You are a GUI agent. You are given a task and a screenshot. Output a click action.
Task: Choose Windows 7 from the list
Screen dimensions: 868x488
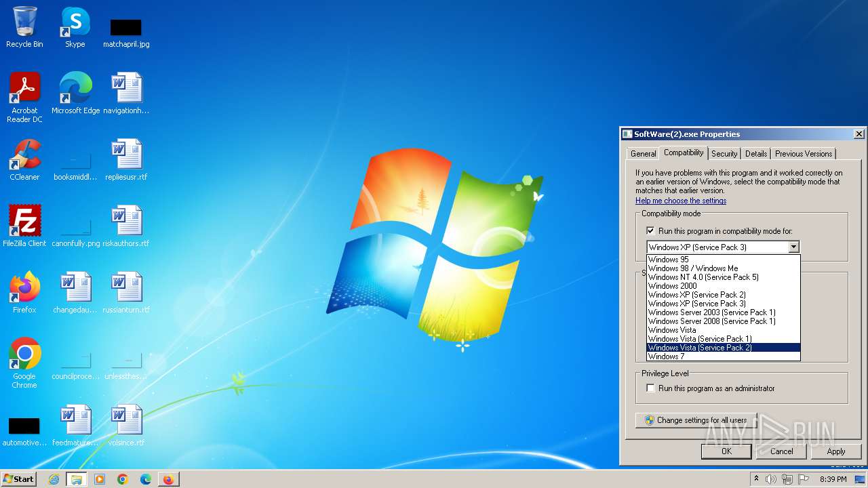coord(723,357)
